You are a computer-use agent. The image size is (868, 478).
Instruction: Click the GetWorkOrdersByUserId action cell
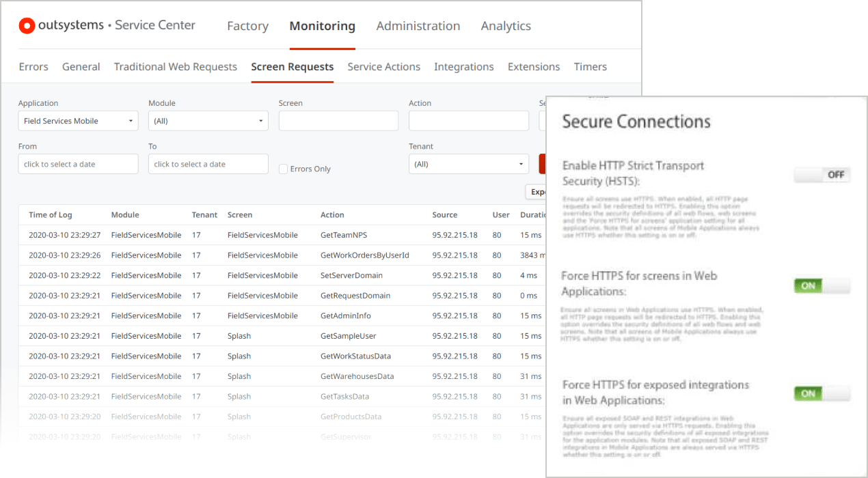pos(365,255)
